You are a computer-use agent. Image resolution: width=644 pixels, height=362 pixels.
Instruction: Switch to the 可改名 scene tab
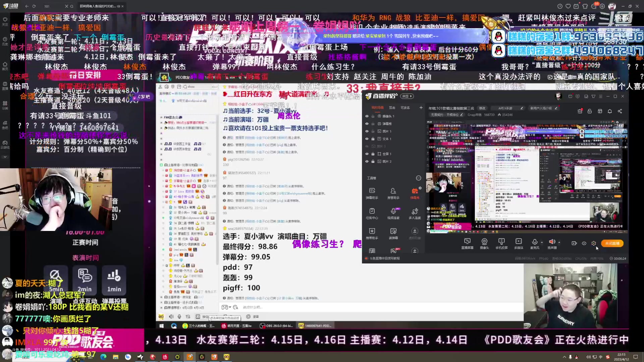click(405, 108)
